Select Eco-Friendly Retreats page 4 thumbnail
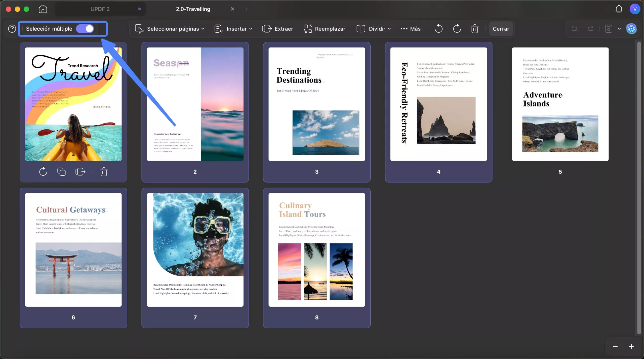Image resolution: width=644 pixels, height=359 pixels. 438,104
